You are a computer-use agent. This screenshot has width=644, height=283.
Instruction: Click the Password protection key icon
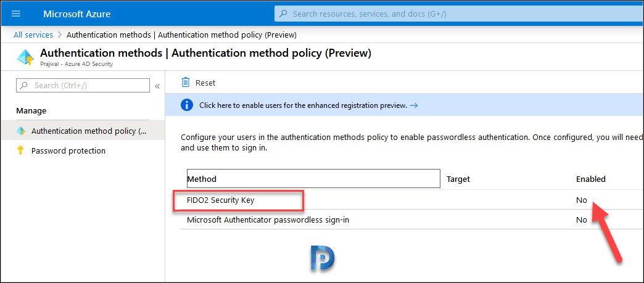tap(20, 150)
